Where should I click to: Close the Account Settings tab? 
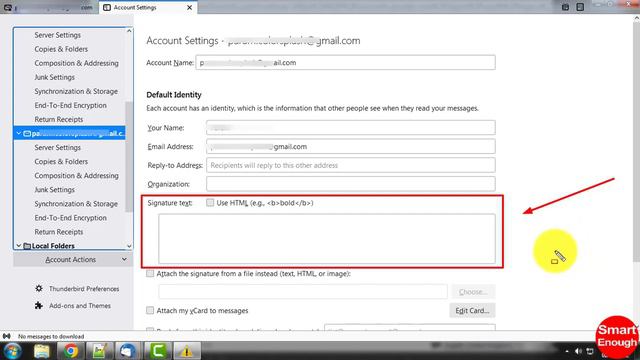189,7
